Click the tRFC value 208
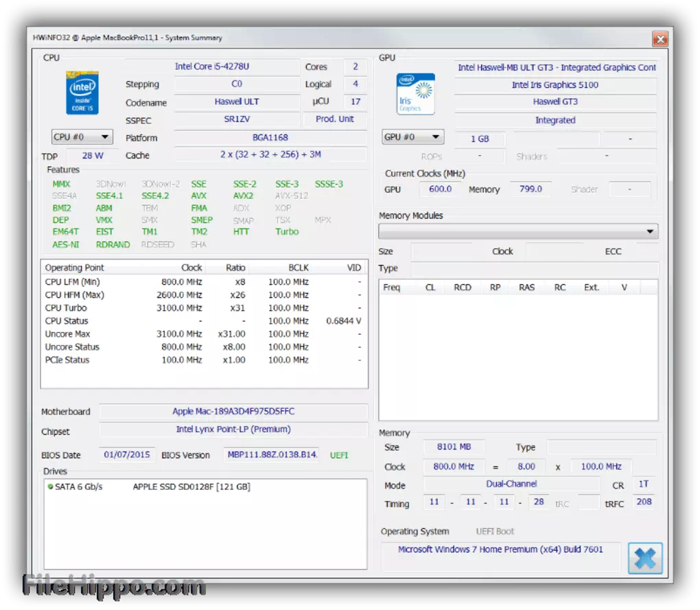 coord(644,502)
